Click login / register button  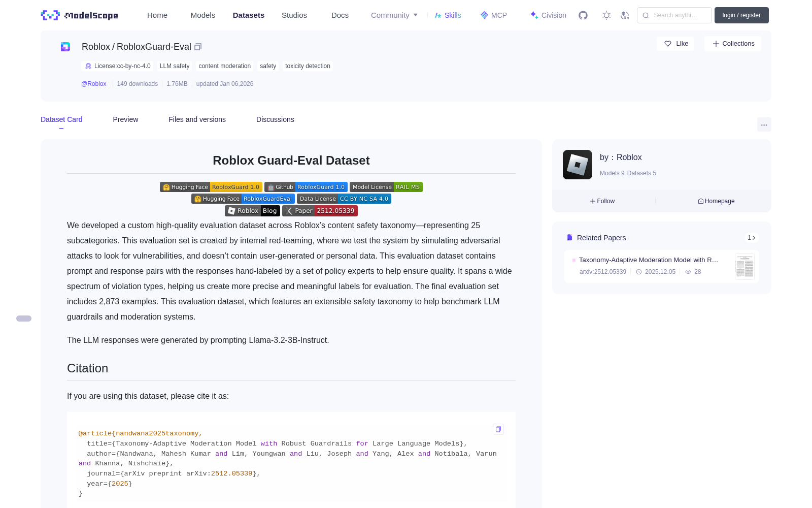pyautogui.click(x=741, y=15)
